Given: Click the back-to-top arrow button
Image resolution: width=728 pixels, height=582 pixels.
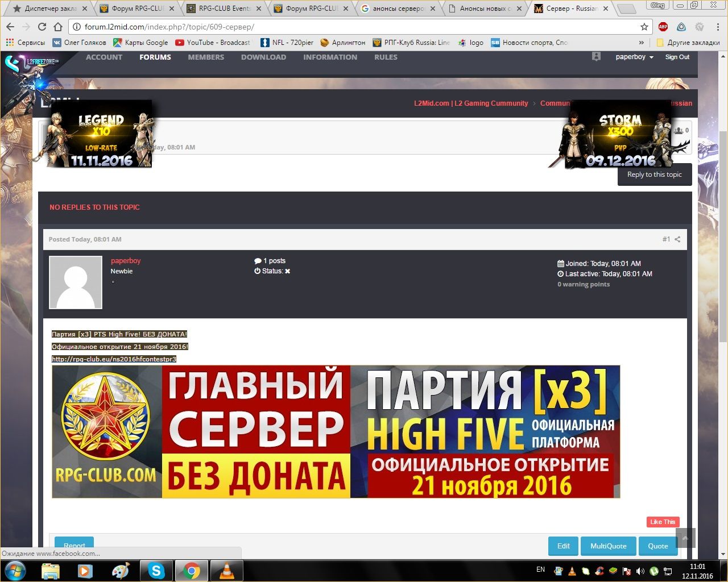Looking at the screenshot, I should point(685,538).
